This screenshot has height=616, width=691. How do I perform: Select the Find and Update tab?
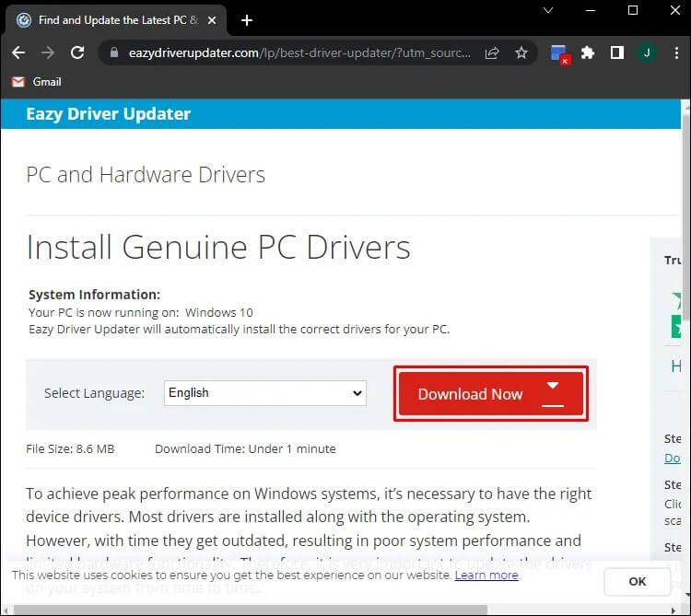(116, 20)
